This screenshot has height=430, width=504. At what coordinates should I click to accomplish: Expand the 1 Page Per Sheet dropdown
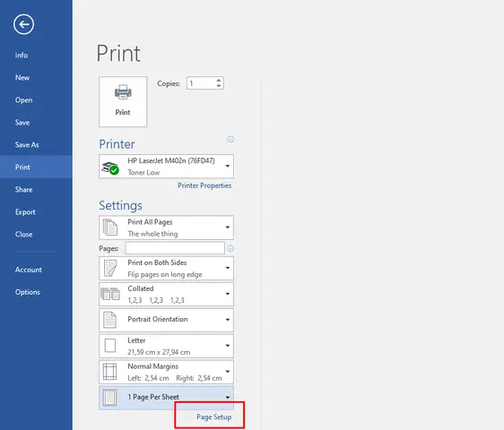166,398
